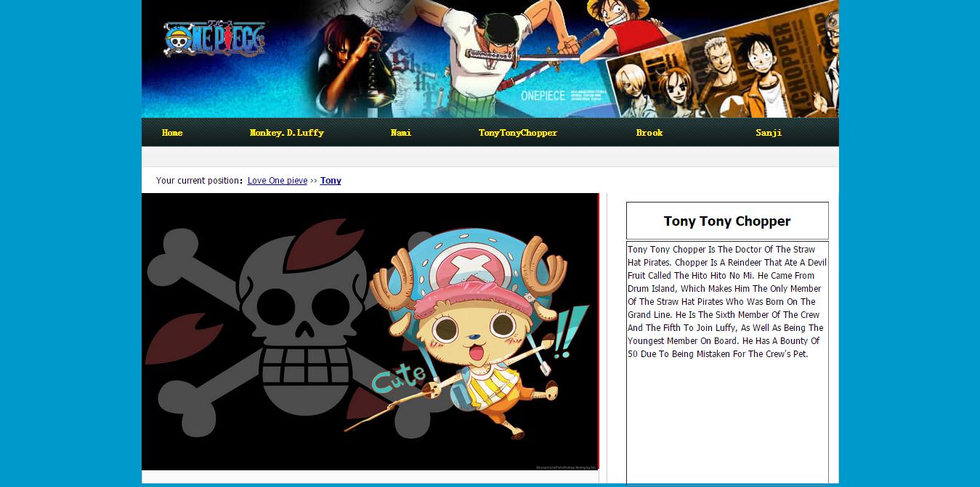This screenshot has width=980, height=487.
Task: Open the TonyTonyChopper navigation tab
Action: pos(517,133)
